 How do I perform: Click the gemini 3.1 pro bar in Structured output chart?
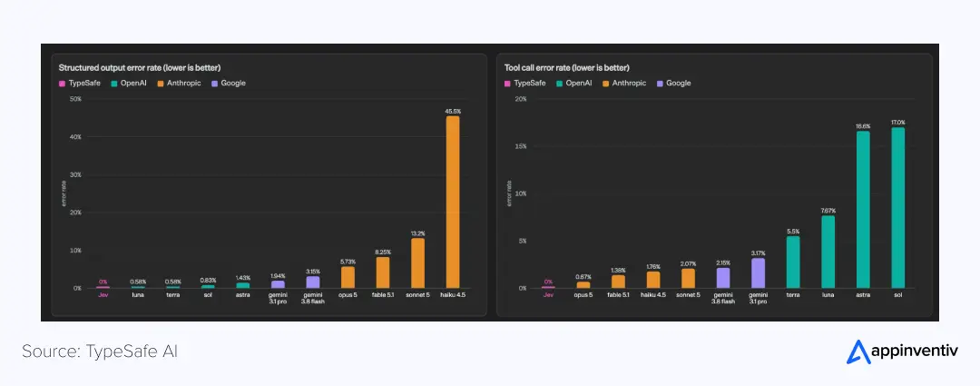tap(278, 284)
